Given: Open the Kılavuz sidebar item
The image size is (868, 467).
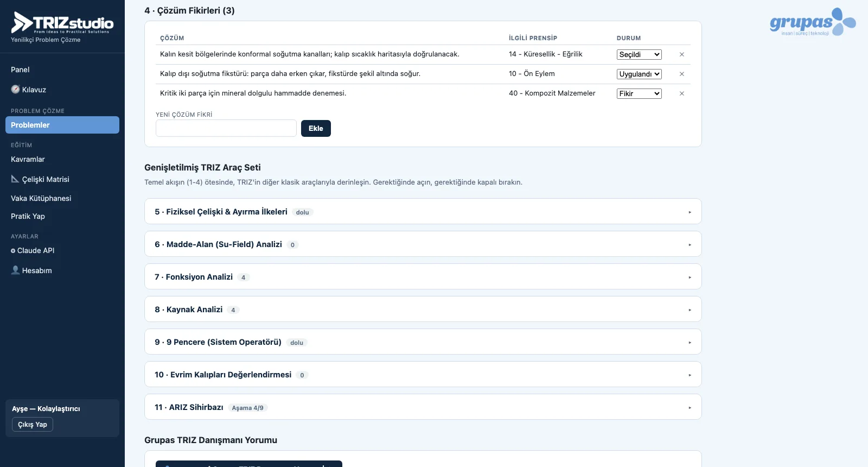Looking at the screenshot, I should click(x=62, y=90).
